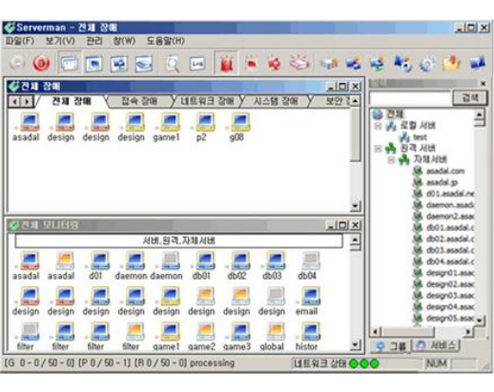Viewport: 494px width, 392px height.
Task: Click the horizontal scrollbar of the server tree
Action: coord(422,332)
